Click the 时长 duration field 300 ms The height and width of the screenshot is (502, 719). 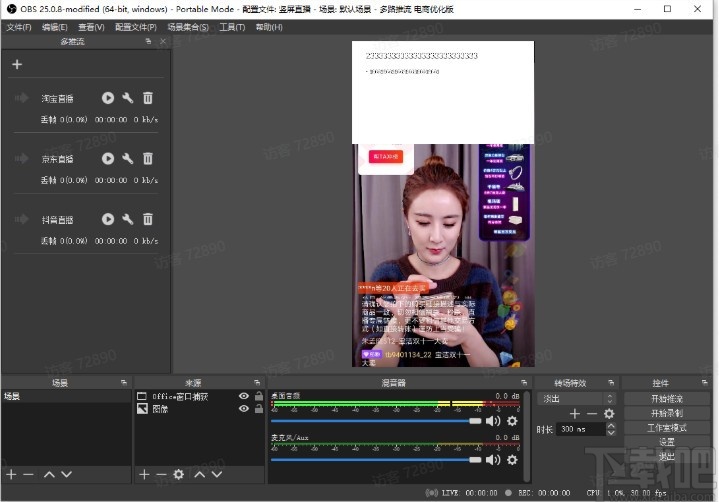(581, 429)
